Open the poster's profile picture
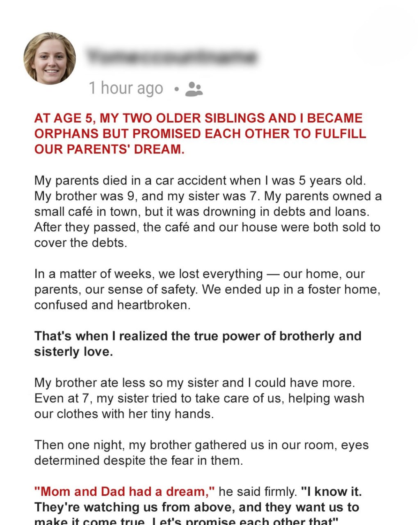420x525 pixels. coord(50,58)
